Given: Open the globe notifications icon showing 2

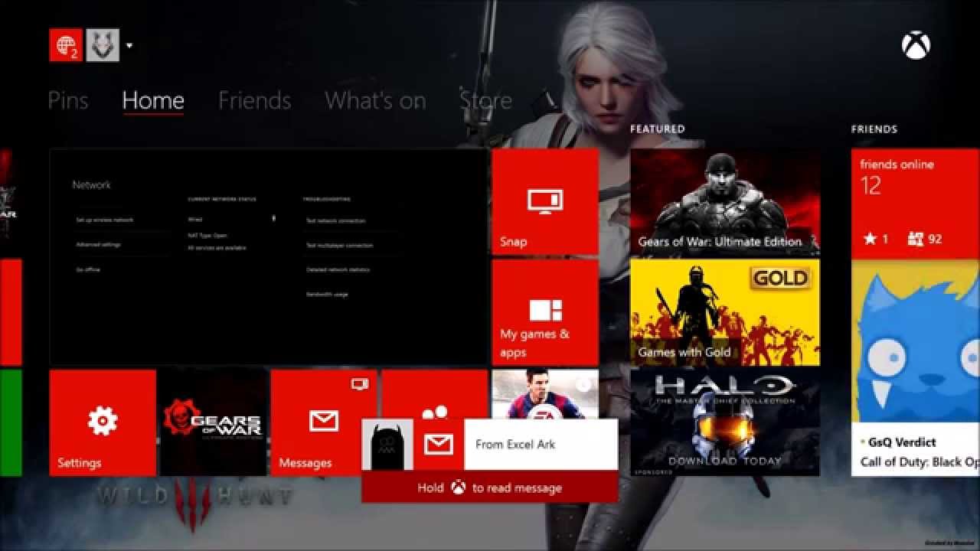Looking at the screenshot, I should point(66,45).
